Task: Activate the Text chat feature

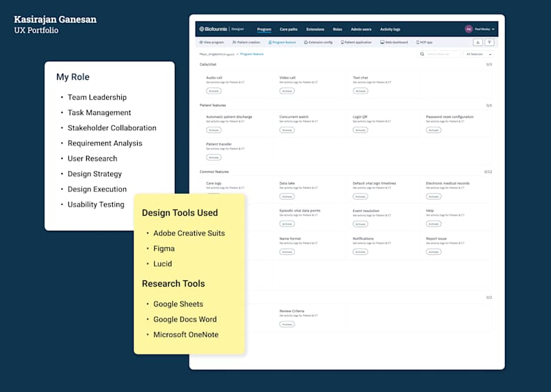Action: coord(360,91)
